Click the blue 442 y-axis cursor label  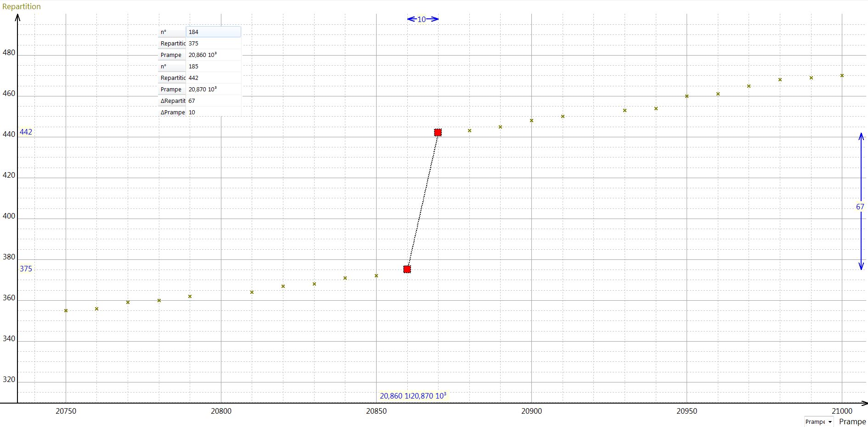coord(26,132)
